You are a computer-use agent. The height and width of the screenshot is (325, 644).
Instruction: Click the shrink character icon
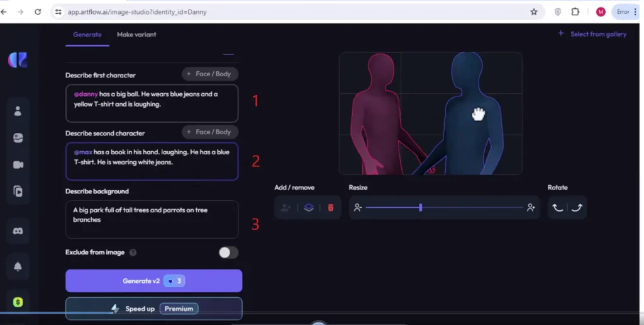pyautogui.click(x=358, y=208)
